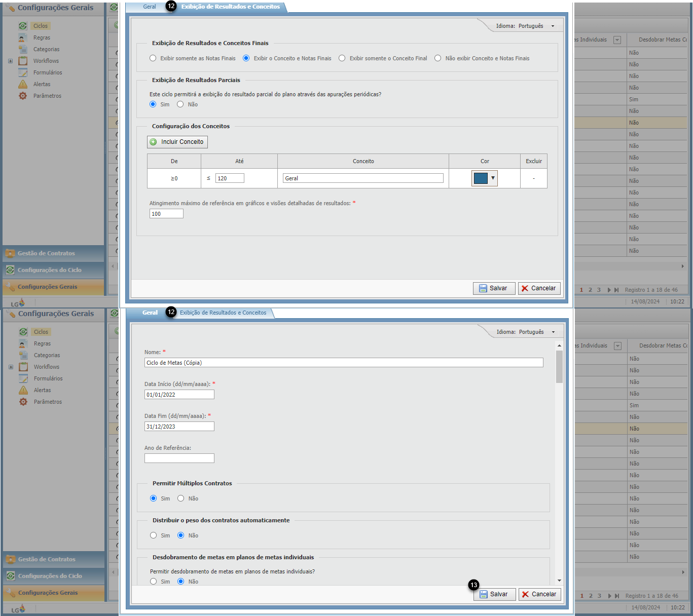The image size is (693, 616).
Task: Click the Até field showing 120
Action: pyautogui.click(x=230, y=178)
